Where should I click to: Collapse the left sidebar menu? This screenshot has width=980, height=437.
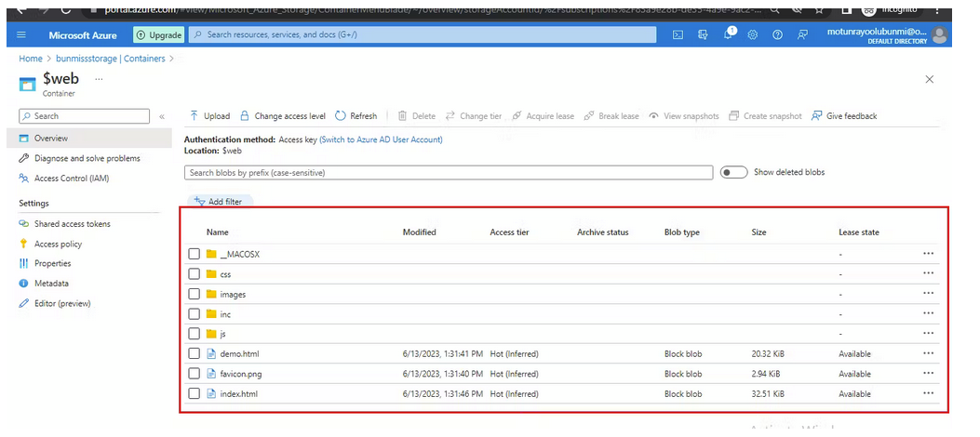[162, 116]
